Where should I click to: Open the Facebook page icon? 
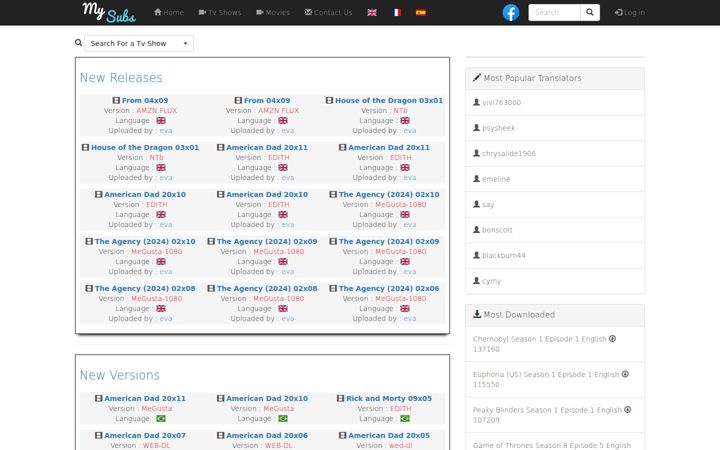pos(511,12)
